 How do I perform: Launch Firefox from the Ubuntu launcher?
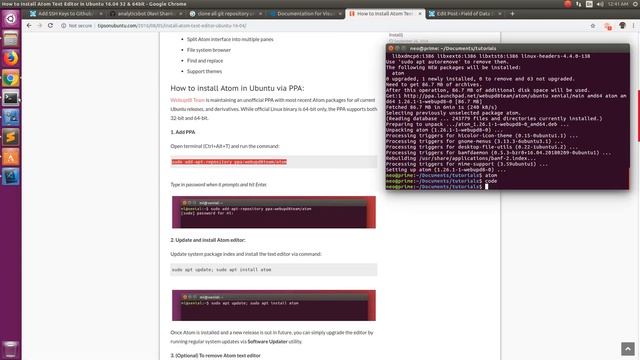pyautogui.click(x=11, y=58)
